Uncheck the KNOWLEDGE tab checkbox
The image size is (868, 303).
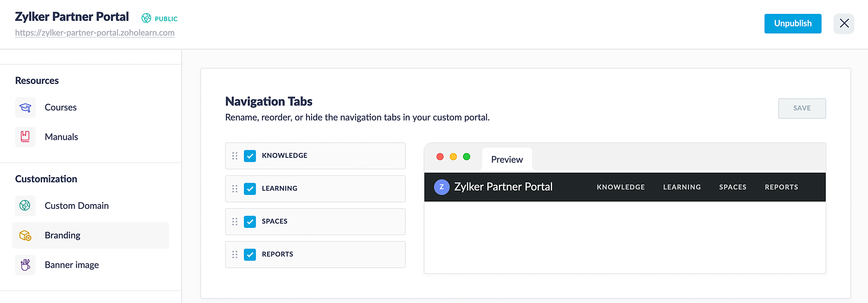[250, 156]
